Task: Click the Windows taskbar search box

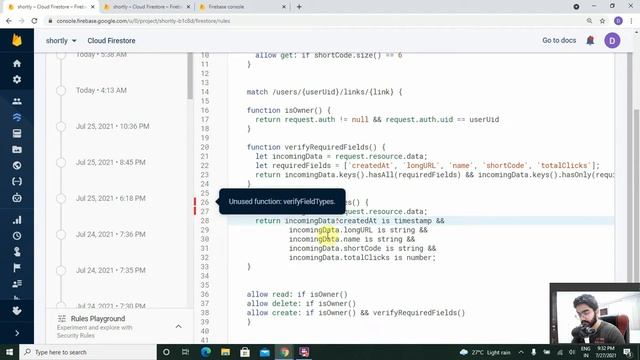Action: point(88,352)
